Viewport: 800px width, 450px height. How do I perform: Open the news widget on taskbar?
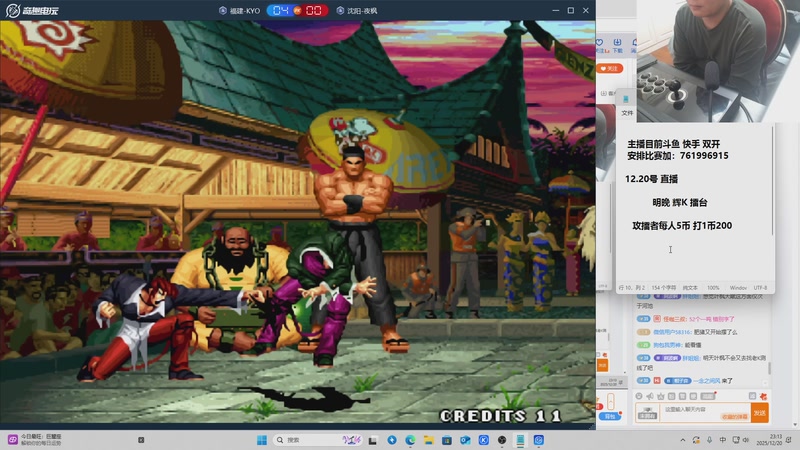click(35, 440)
